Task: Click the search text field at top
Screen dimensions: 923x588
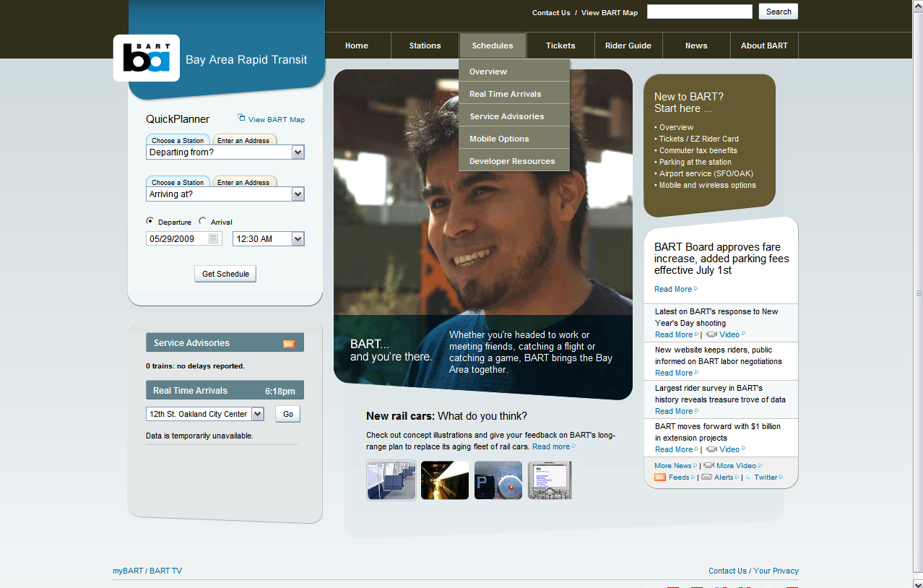Action: 699,12
